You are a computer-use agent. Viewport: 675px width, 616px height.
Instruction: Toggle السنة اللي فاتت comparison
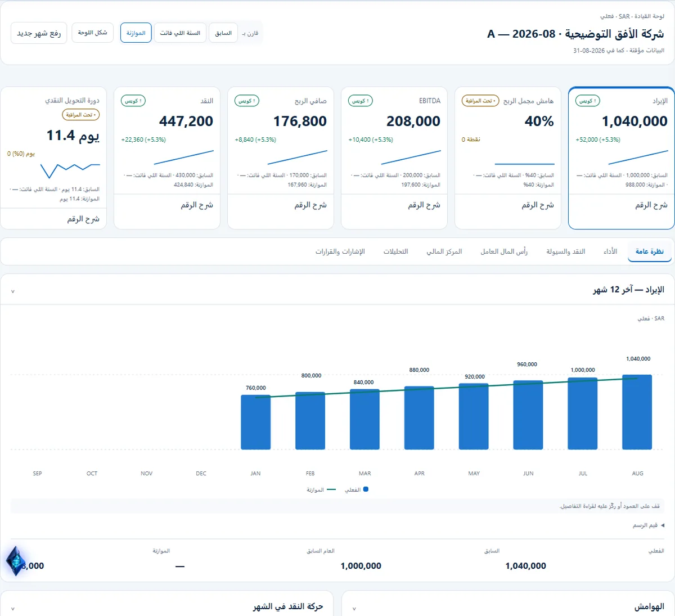pos(180,33)
